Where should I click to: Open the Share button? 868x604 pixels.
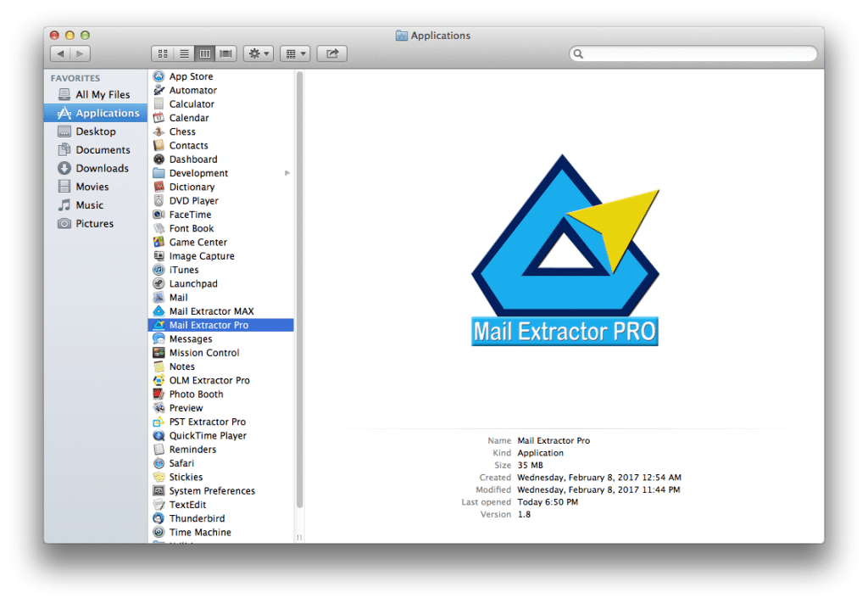331,53
